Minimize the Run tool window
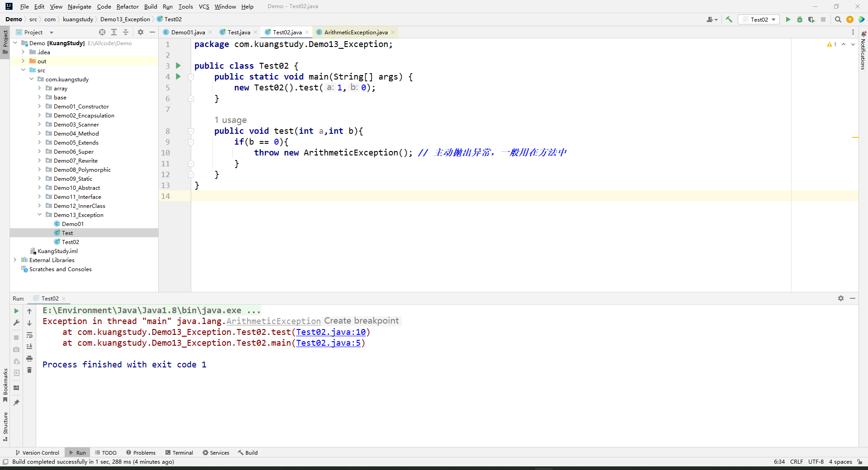 coord(853,298)
